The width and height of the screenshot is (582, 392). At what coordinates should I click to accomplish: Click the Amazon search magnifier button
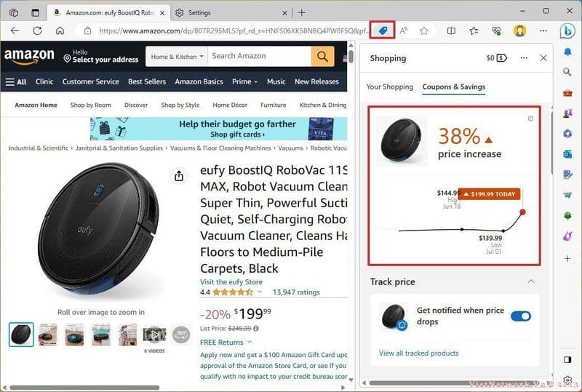(322, 57)
